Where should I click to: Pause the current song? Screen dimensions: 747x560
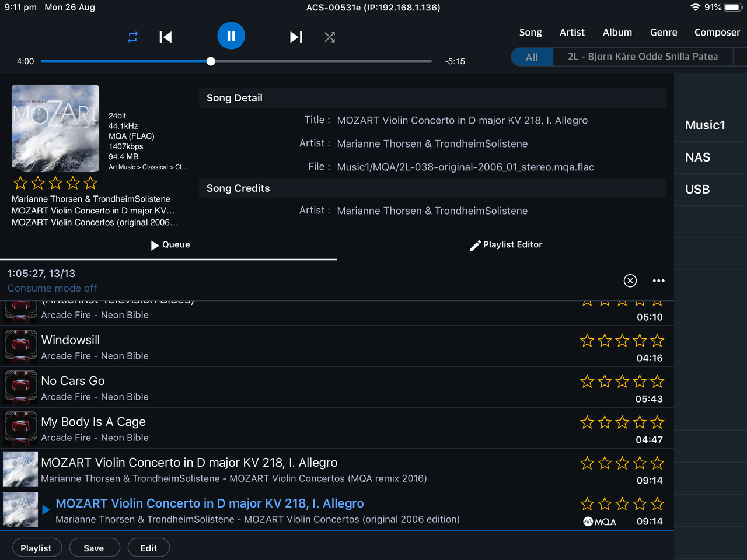231,36
